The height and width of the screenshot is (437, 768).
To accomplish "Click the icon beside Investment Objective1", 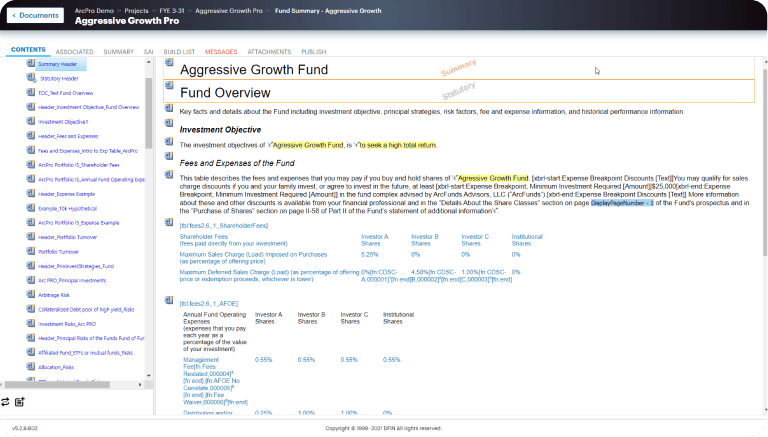I will (x=30, y=121).
